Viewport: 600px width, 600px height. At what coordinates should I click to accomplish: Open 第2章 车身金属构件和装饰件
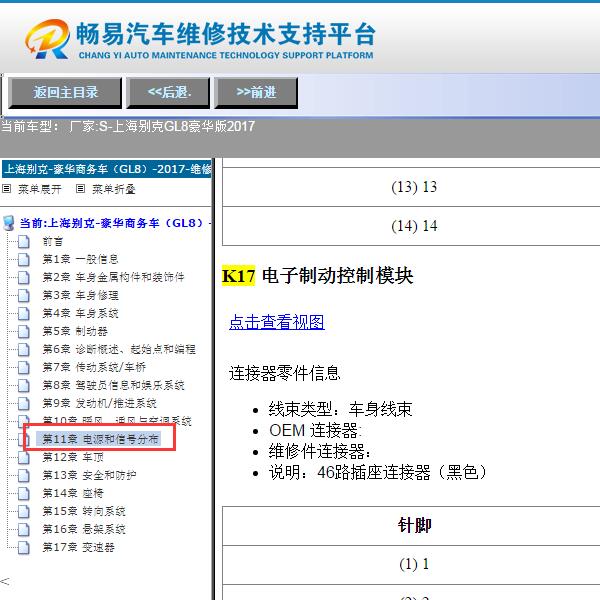tap(113, 277)
